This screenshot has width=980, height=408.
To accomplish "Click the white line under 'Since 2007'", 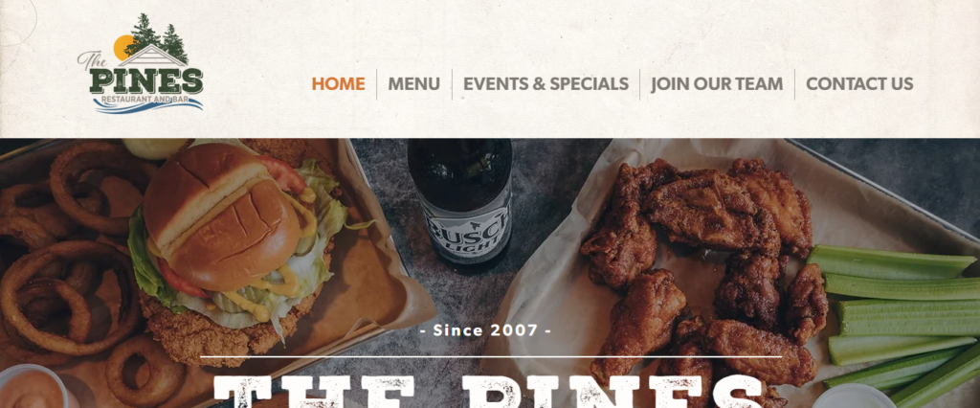I will pyautogui.click(x=491, y=356).
